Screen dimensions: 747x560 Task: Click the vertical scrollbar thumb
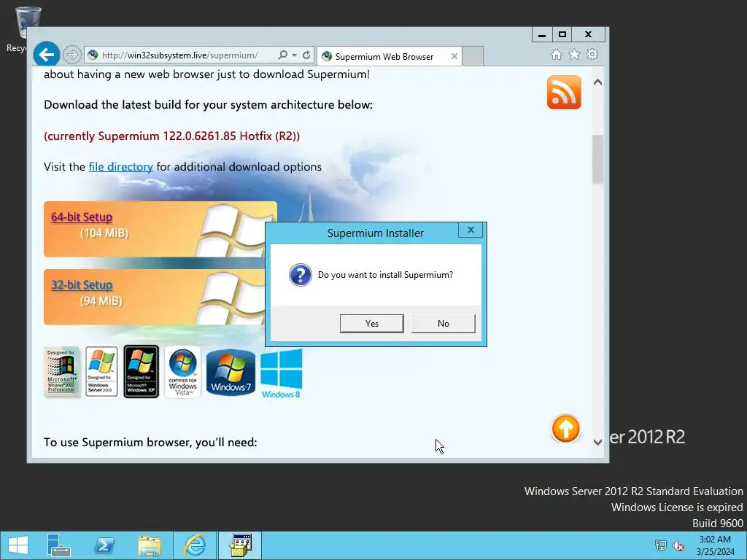click(598, 159)
